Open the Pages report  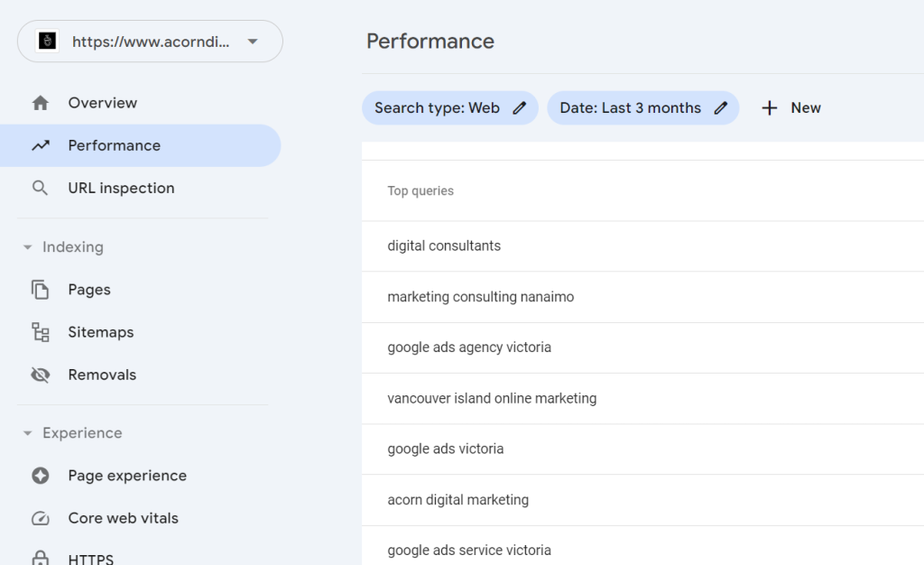pyautogui.click(x=89, y=290)
